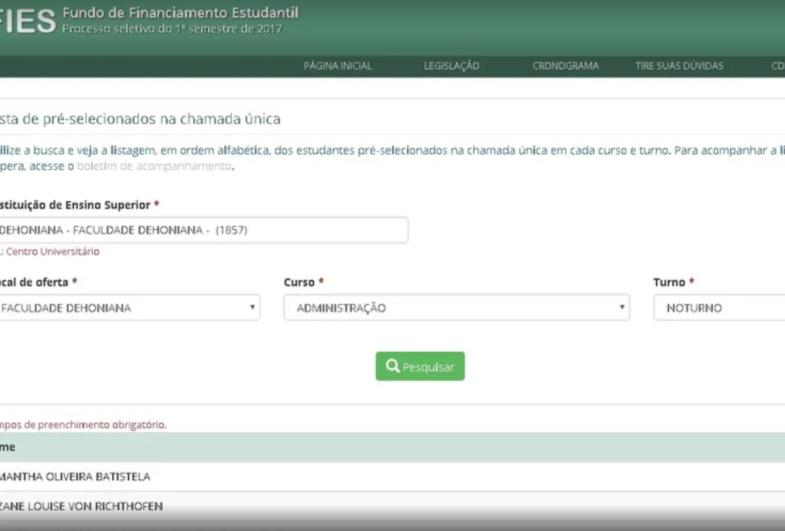Image resolution: width=785 pixels, height=531 pixels.
Task: Click the Processo seletivo 2017 subtitle
Action: click(172, 29)
